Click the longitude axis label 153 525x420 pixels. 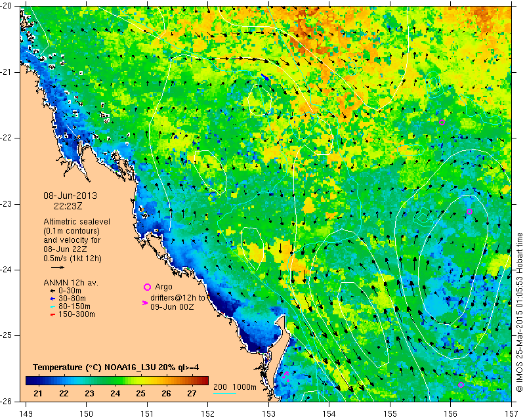268,414
